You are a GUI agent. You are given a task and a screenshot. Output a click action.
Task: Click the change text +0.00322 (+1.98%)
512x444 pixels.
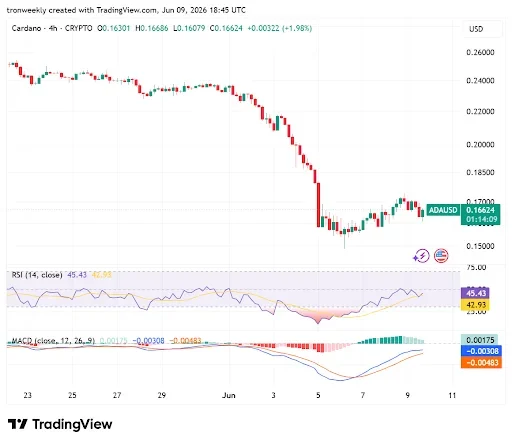[280, 28]
